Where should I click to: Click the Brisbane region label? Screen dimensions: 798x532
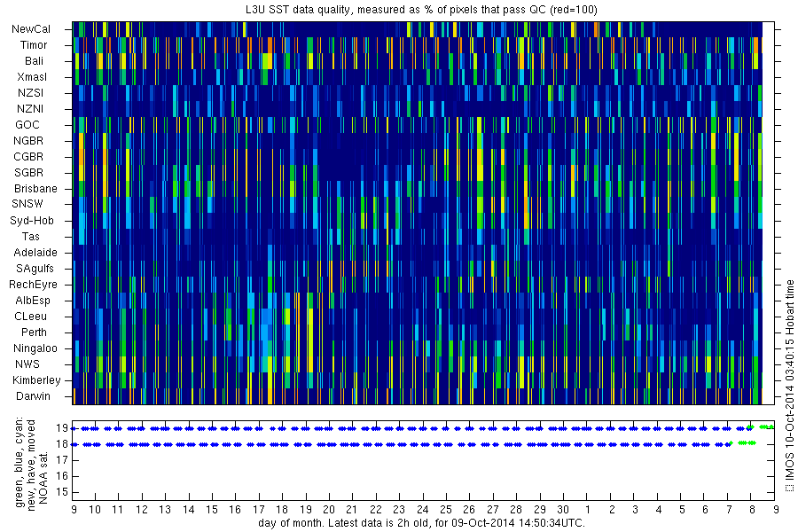click(35, 189)
